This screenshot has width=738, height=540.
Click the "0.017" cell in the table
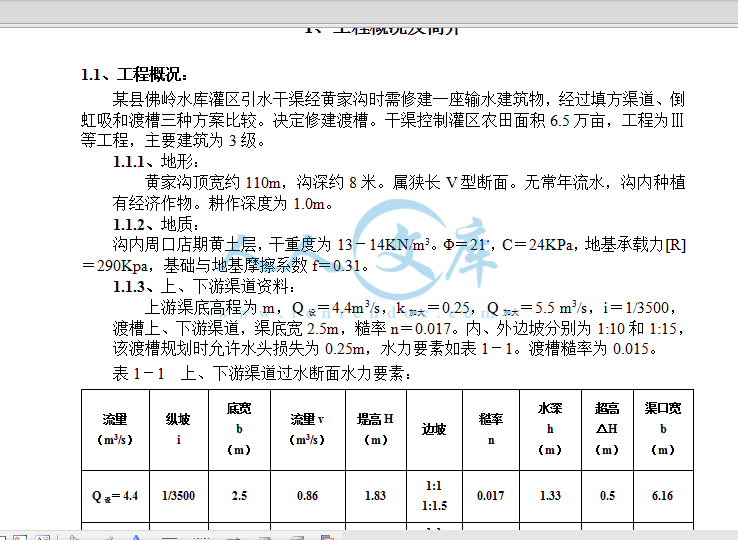pos(491,496)
